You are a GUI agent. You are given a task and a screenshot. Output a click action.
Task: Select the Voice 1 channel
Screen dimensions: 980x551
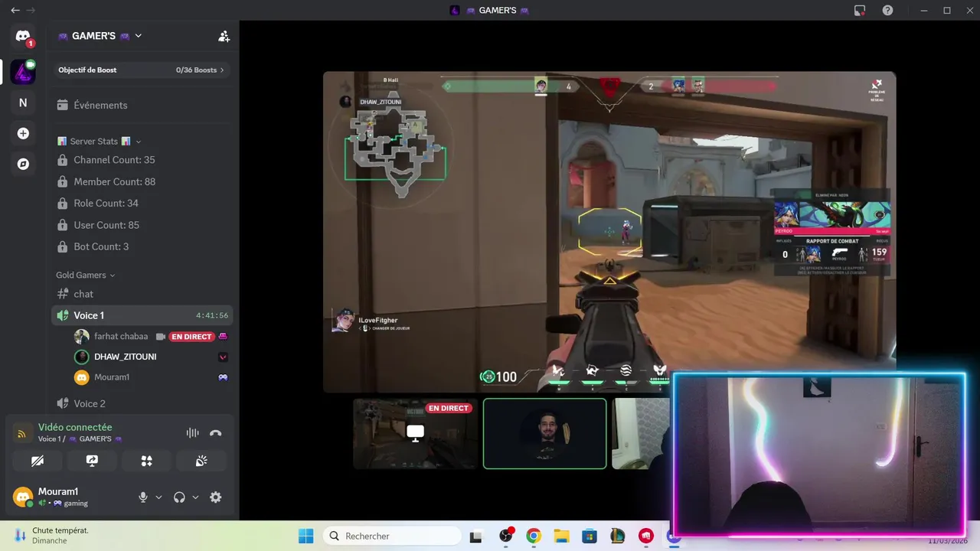coord(142,315)
